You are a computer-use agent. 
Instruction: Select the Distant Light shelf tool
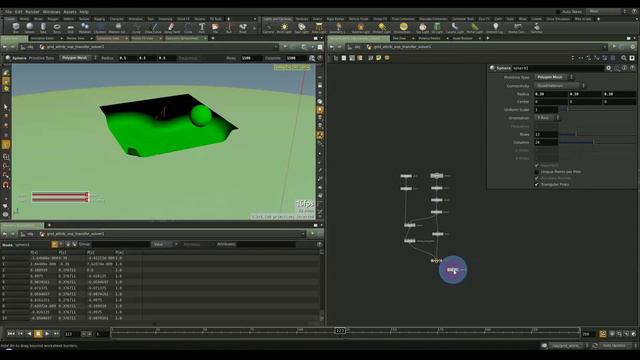tap(382, 28)
